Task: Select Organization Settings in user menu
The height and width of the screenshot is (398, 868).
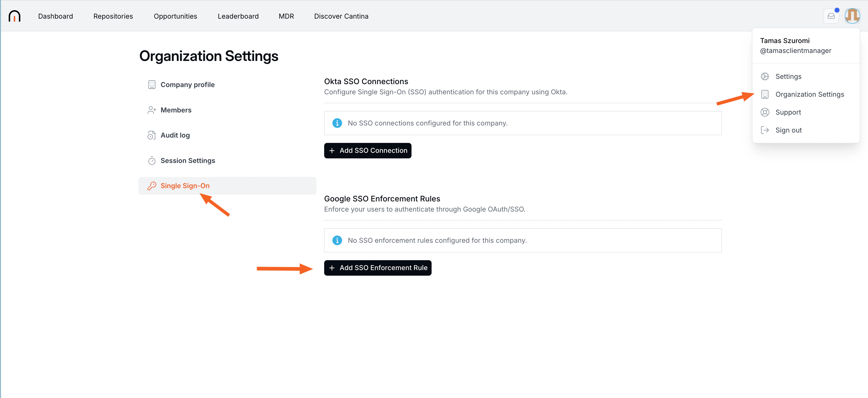Action: tap(809, 94)
